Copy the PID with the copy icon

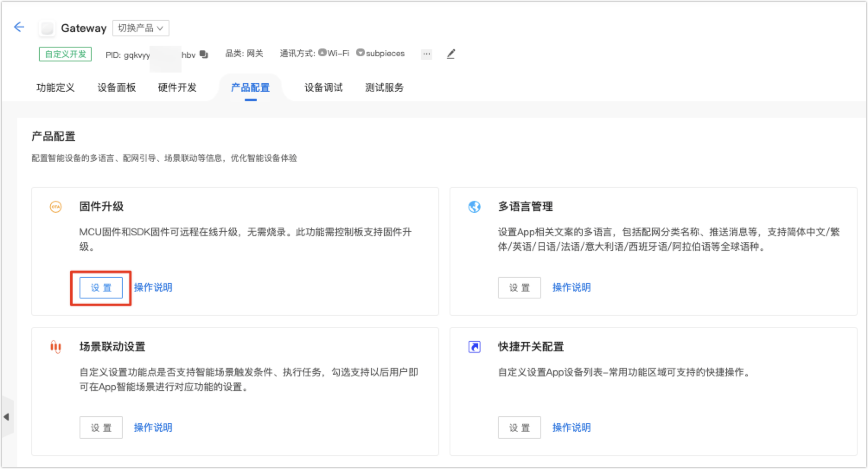(204, 55)
